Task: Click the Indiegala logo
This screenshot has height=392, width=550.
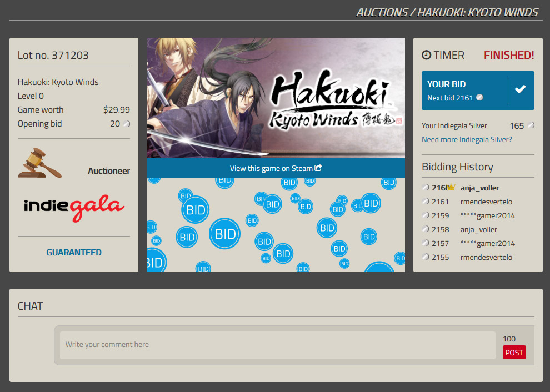Action: [x=74, y=208]
